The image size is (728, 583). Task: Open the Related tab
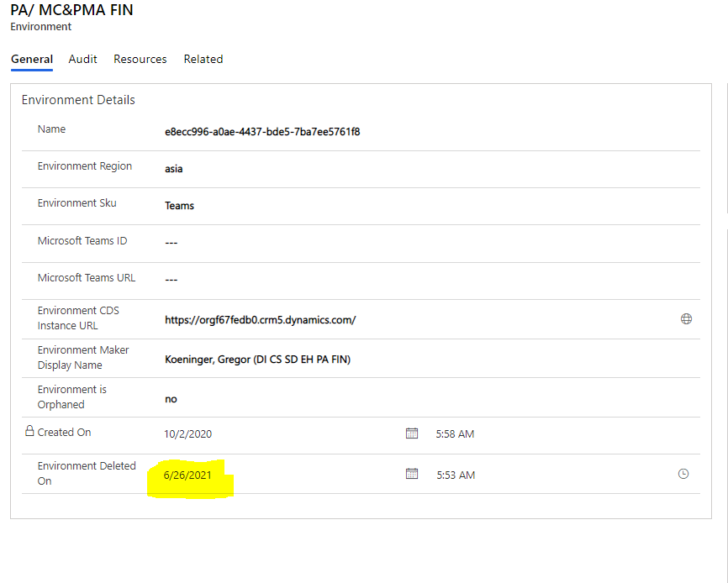pos(203,60)
